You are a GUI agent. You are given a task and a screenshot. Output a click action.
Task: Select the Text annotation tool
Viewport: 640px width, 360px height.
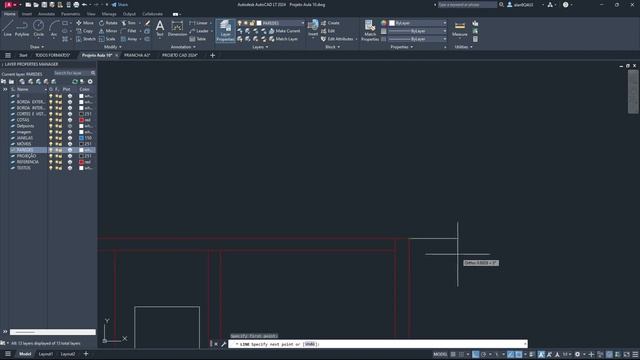pyautogui.click(x=160, y=29)
